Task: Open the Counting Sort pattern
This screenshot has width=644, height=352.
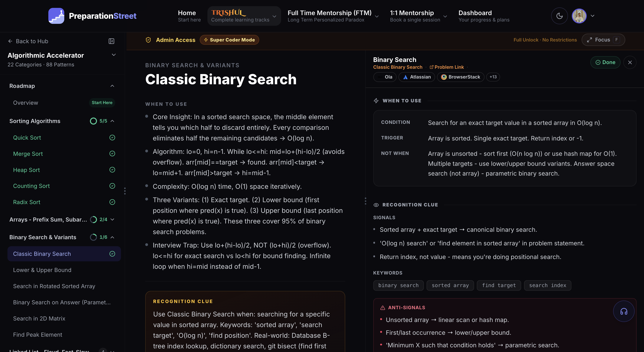Action: [32, 186]
